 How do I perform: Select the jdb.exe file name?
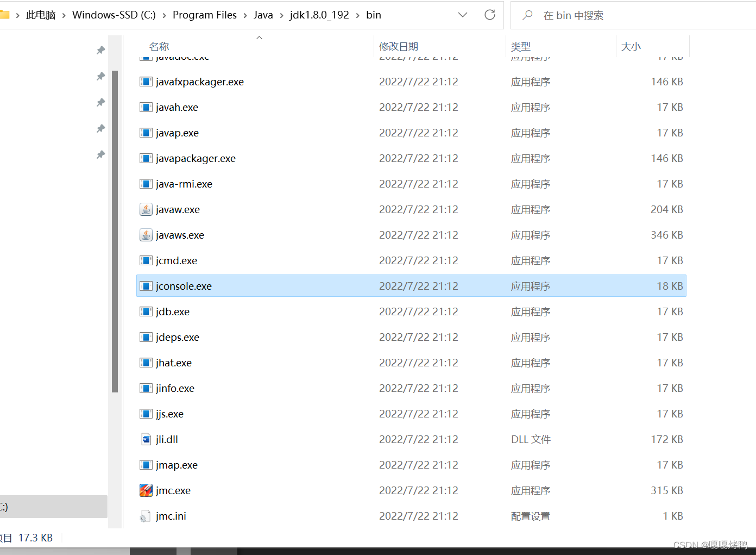(x=173, y=311)
